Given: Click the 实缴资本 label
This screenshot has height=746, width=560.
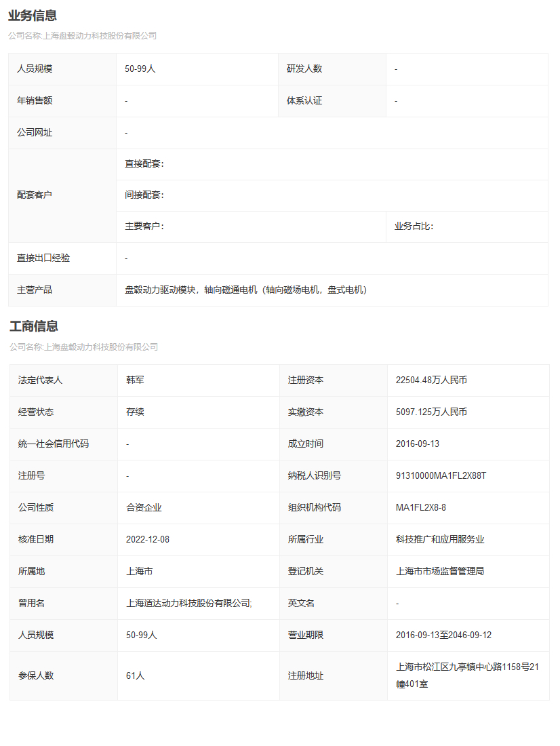Looking at the screenshot, I should coord(306,412).
